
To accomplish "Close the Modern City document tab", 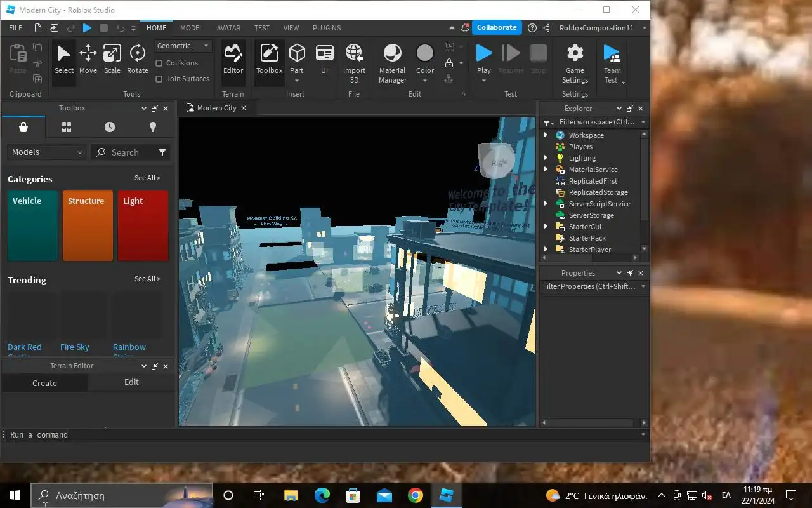I will point(243,108).
